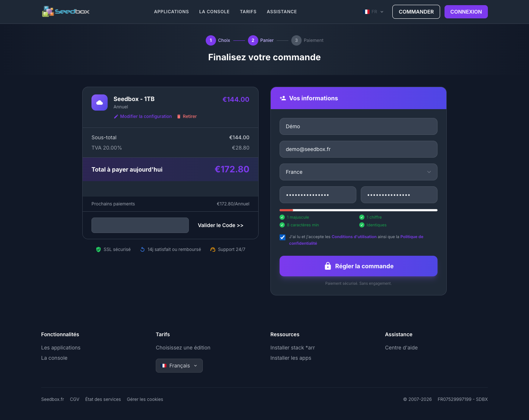Click the refund arrow icon for 14j satisfait
This screenshot has width=529, height=420.
(143, 250)
